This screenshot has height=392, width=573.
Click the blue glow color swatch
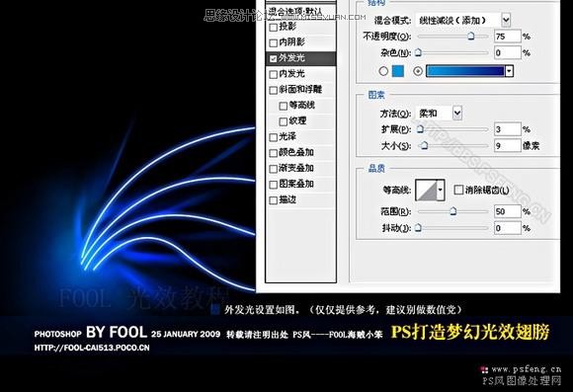click(x=398, y=71)
